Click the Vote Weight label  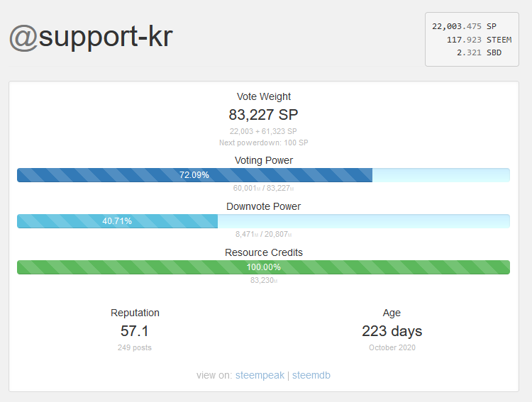point(264,96)
